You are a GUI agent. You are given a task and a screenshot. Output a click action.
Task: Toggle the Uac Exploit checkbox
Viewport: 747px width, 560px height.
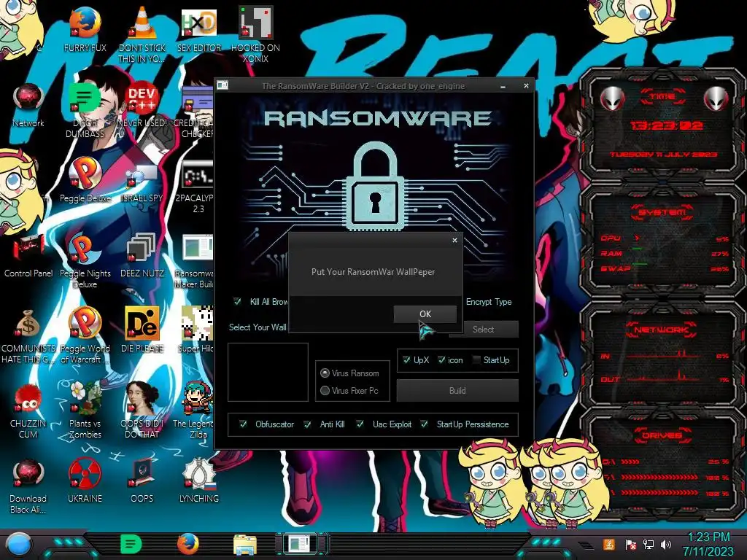(x=360, y=424)
